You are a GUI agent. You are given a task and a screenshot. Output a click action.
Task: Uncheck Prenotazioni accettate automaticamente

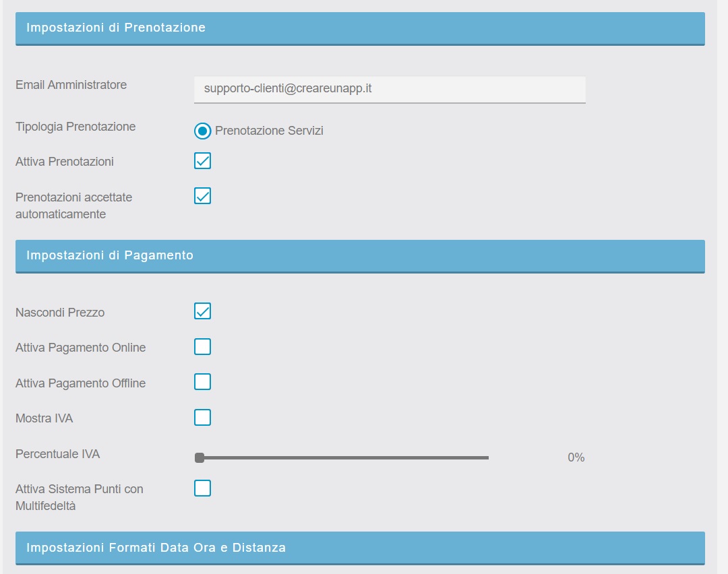pos(202,196)
